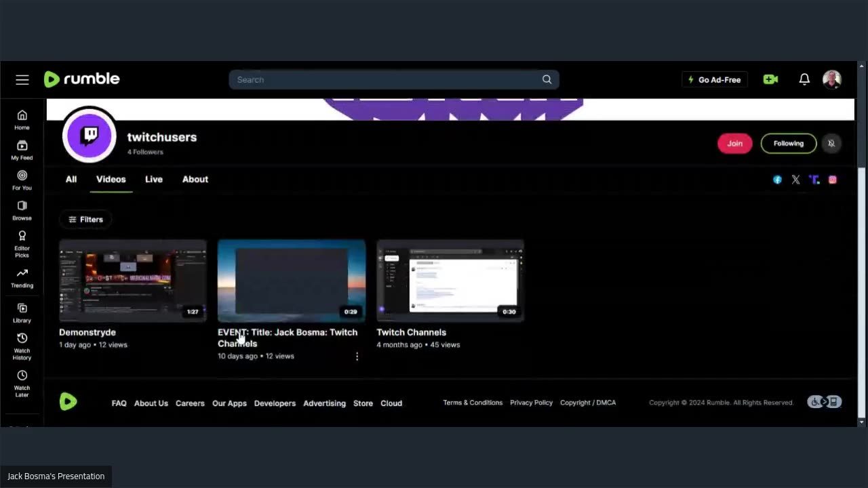Open the Our Apps footer link
The image size is (868, 488).
tap(229, 403)
